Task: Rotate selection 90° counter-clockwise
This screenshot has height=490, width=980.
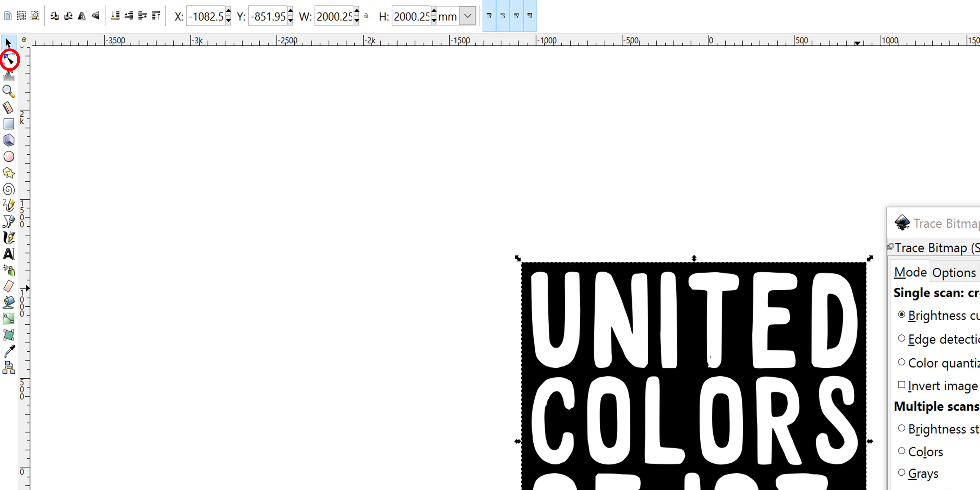Action: (55, 16)
